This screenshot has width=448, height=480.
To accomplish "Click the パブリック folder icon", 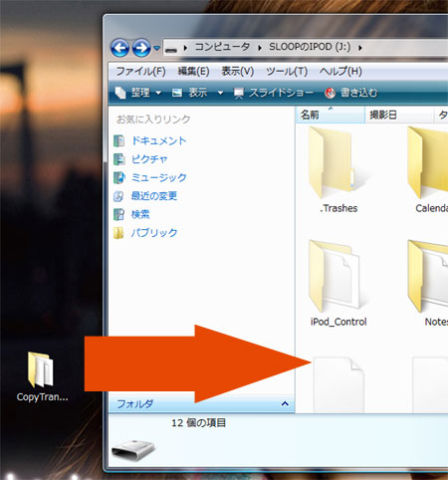I will pyautogui.click(x=118, y=233).
